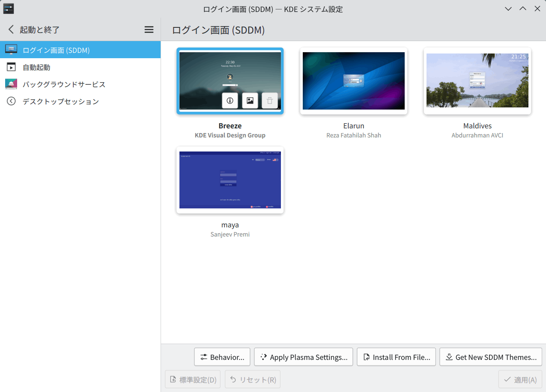Open 自動起動 settings page
The height and width of the screenshot is (392, 546).
coord(80,67)
